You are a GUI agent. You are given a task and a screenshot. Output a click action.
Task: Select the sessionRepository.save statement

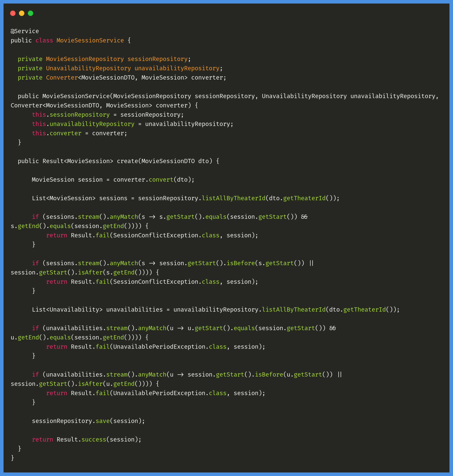[x=88, y=421]
